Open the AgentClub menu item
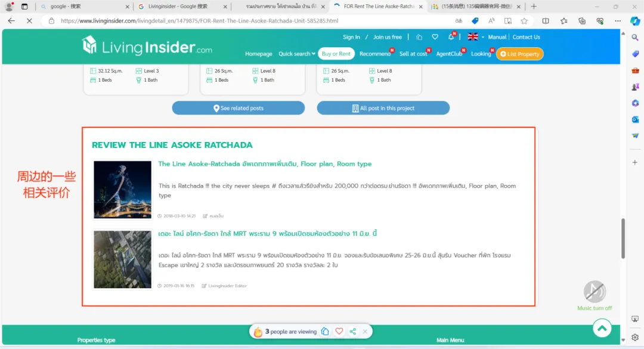The image size is (644, 349). click(x=449, y=54)
